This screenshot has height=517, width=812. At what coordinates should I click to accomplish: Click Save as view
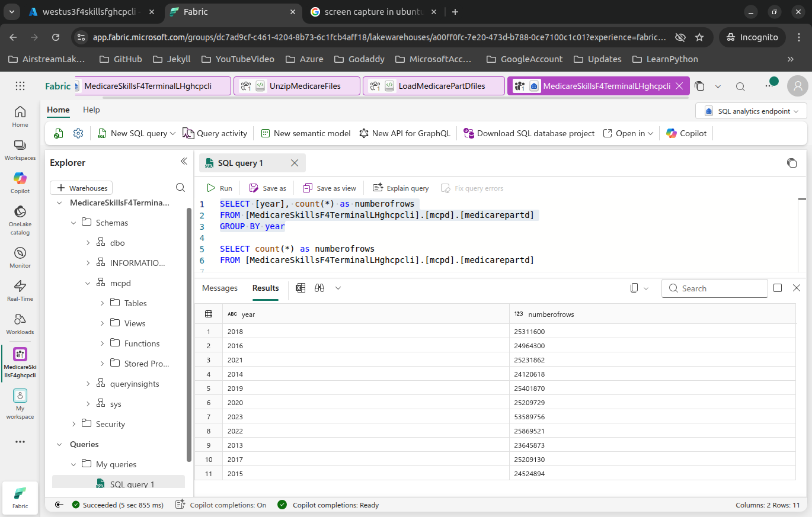[x=330, y=188]
